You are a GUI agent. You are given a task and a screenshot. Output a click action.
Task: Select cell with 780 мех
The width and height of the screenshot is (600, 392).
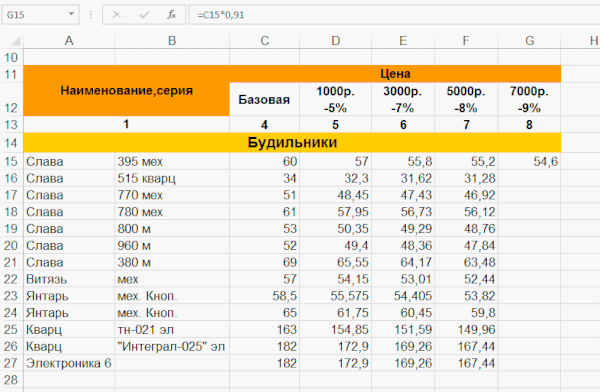172,212
